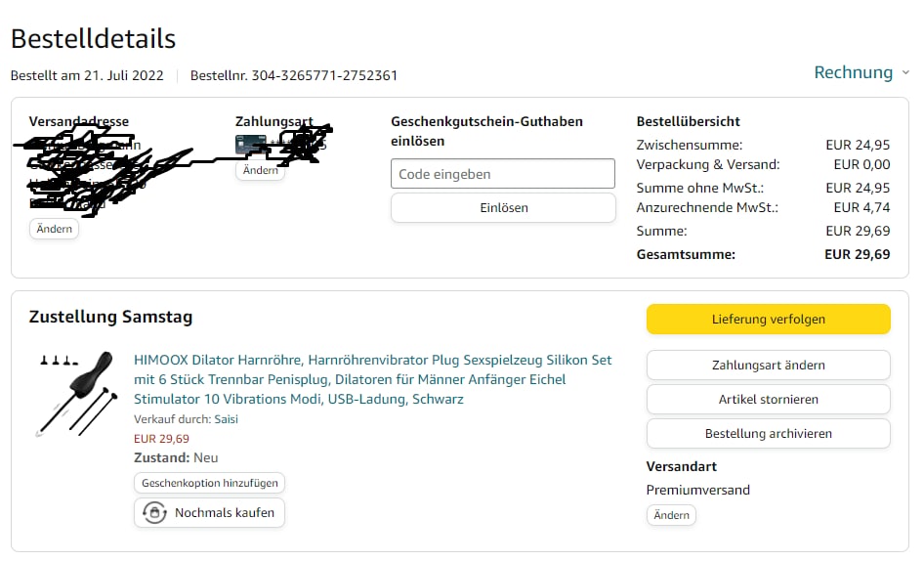Click the Bestellnr. order number text

293,75
